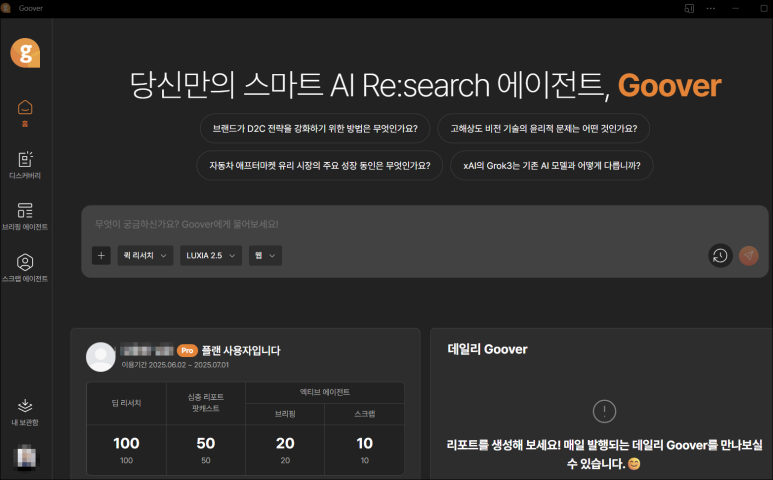Click the orange Goover word in the headline
This screenshot has width=773, height=480.
pos(669,86)
